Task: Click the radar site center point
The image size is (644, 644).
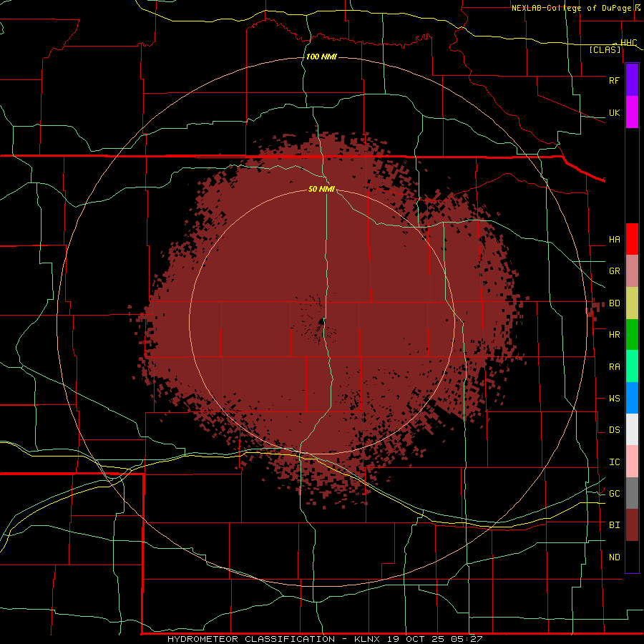Action: [321, 323]
